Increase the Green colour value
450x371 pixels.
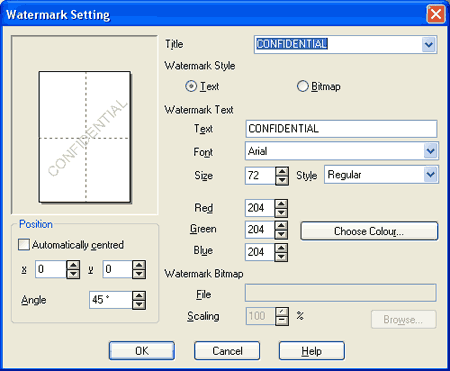(281, 226)
